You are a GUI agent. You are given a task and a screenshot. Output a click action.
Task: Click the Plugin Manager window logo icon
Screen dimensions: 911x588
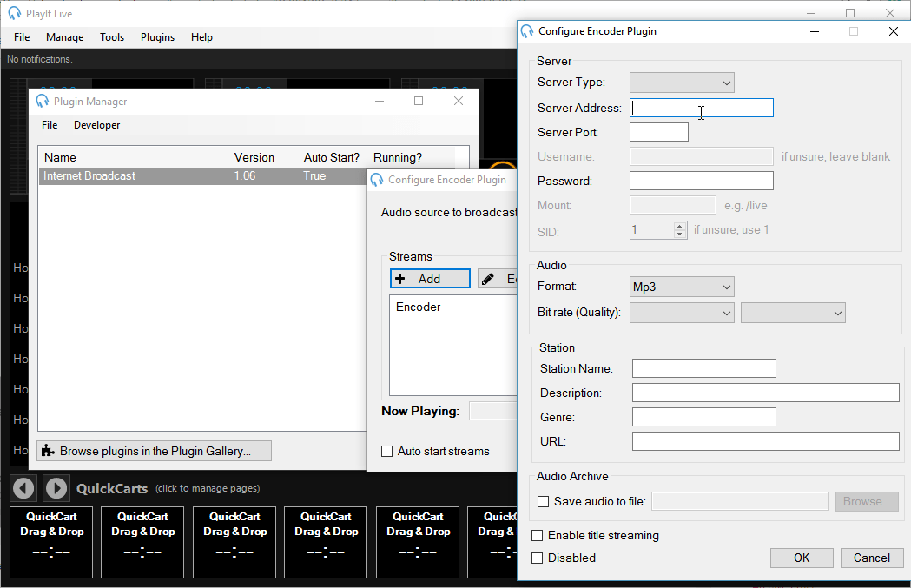(x=41, y=101)
